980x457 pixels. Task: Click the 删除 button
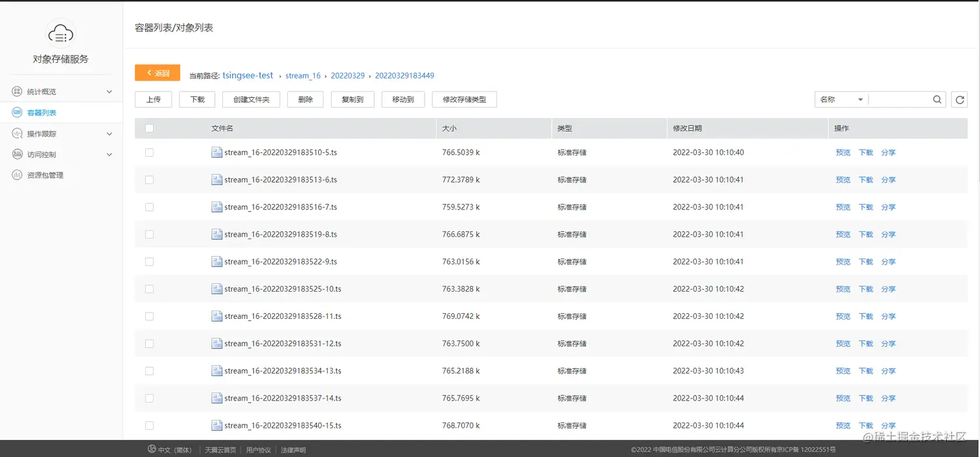[x=305, y=99]
